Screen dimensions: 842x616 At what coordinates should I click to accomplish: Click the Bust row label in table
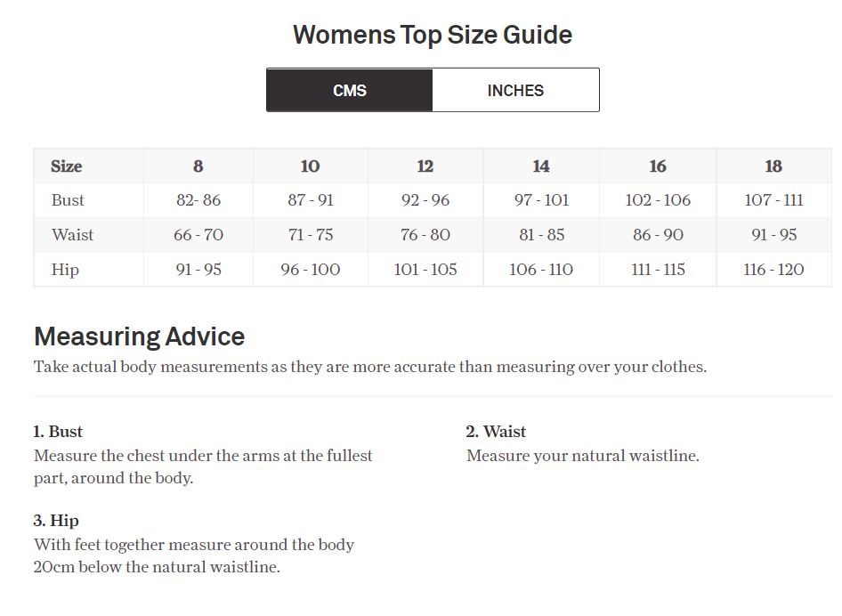point(68,200)
